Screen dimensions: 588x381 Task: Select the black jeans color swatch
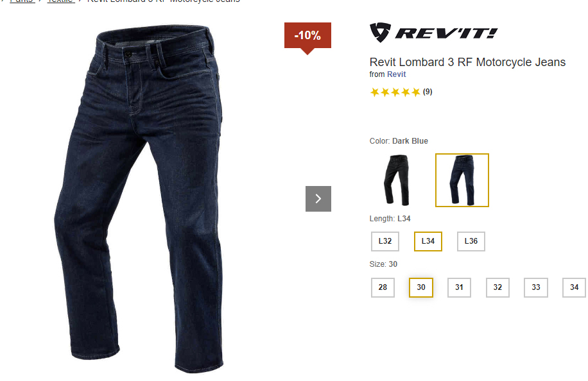click(x=397, y=180)
